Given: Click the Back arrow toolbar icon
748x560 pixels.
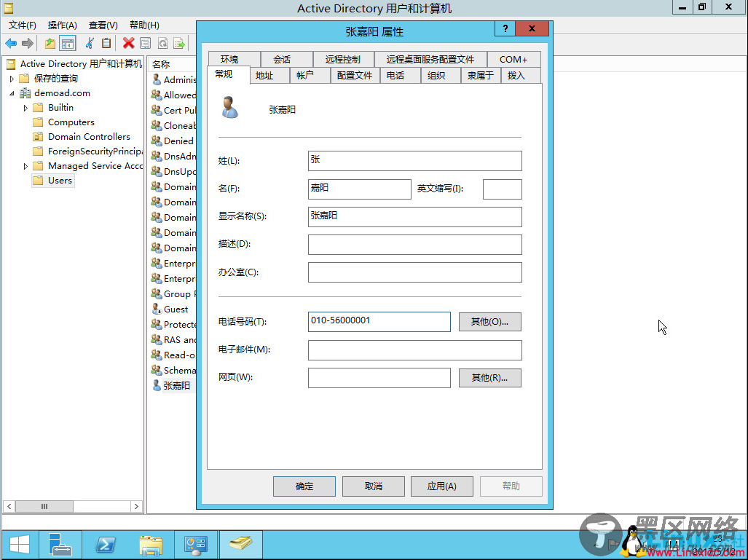Looking at the screenshot, I should pos(11,44).
